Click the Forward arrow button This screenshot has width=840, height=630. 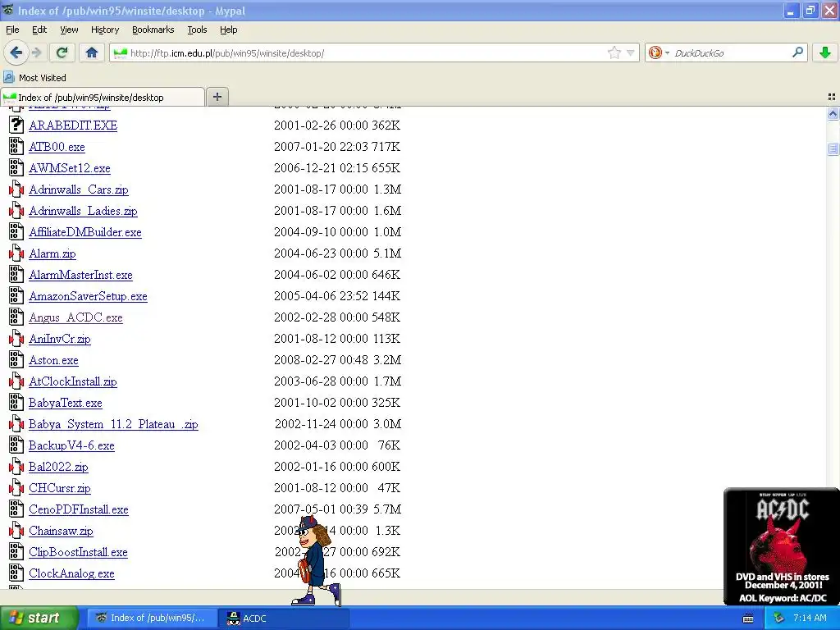tap(36, 52)
